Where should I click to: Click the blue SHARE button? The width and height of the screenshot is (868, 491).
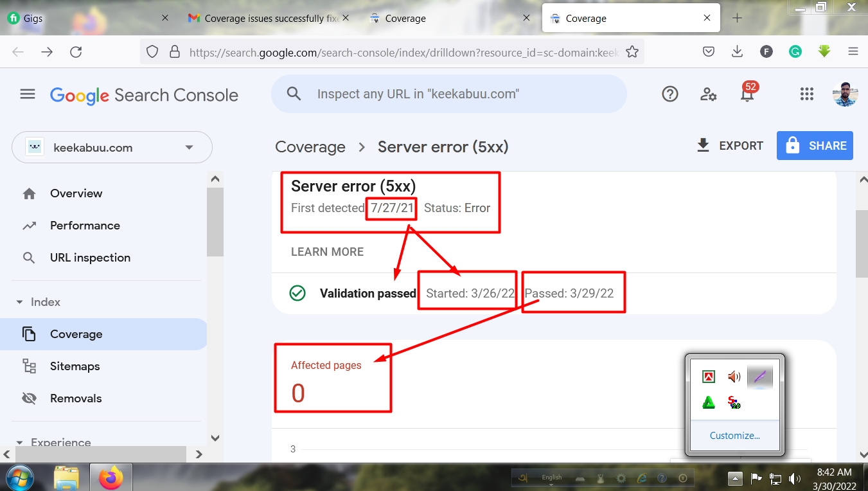click(x=815, y=146)
